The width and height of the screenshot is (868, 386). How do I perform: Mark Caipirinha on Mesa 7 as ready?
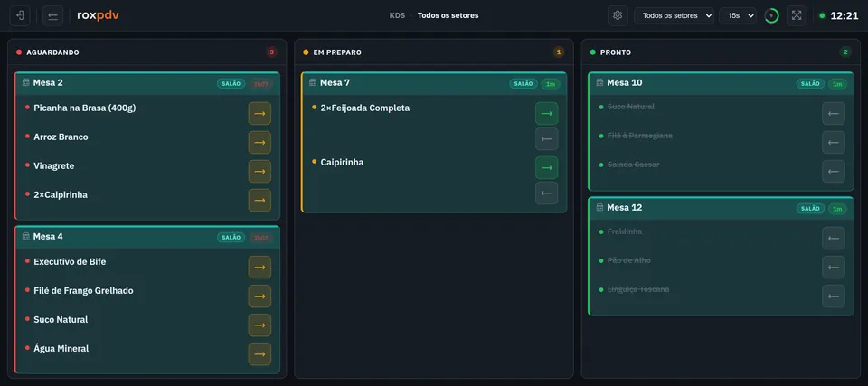click(x=546, y=168)
